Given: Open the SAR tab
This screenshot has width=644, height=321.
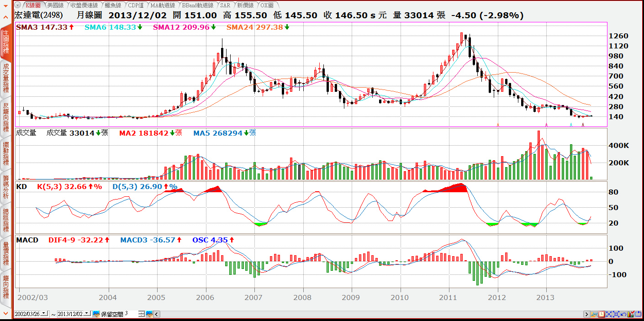Looking at the screenshot, I should (x=225, y=5).
